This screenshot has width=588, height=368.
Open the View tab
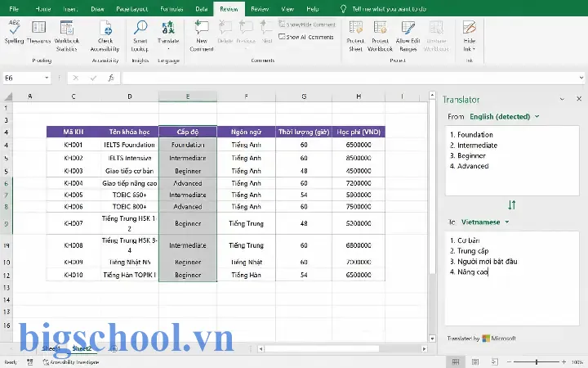point(287,9)
